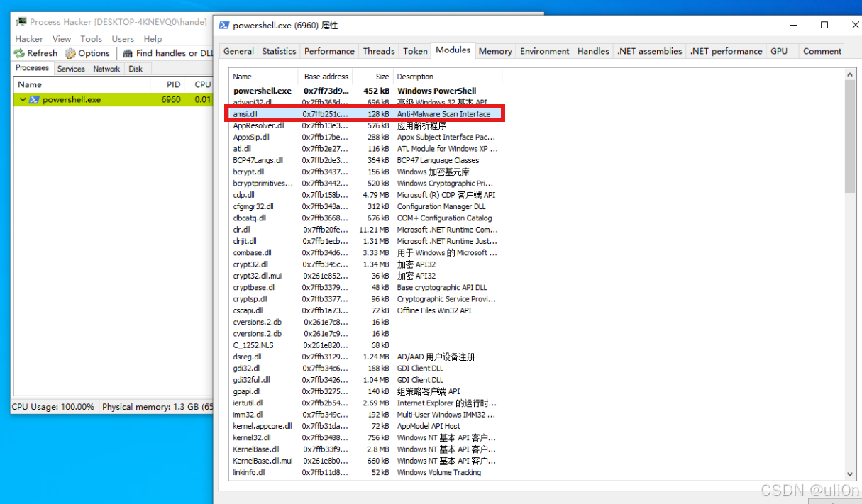
Task: Open the Help menu in Process Hacker
Action: click(153, 39)
